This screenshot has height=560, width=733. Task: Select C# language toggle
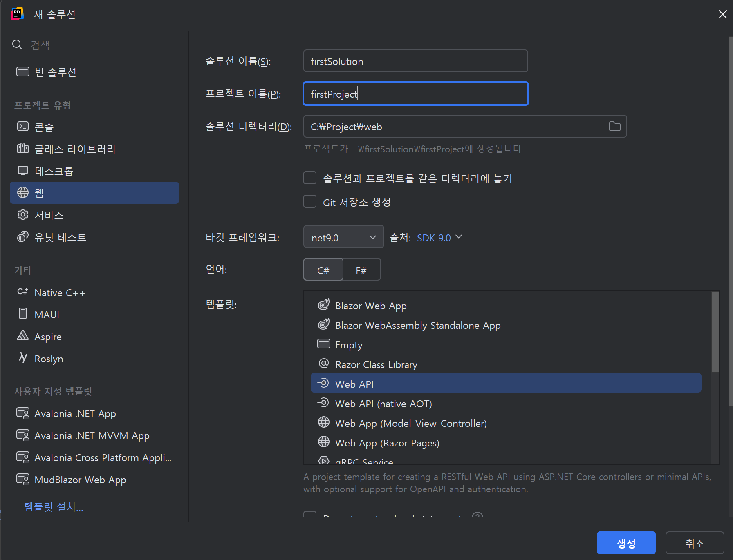point(323,270)
